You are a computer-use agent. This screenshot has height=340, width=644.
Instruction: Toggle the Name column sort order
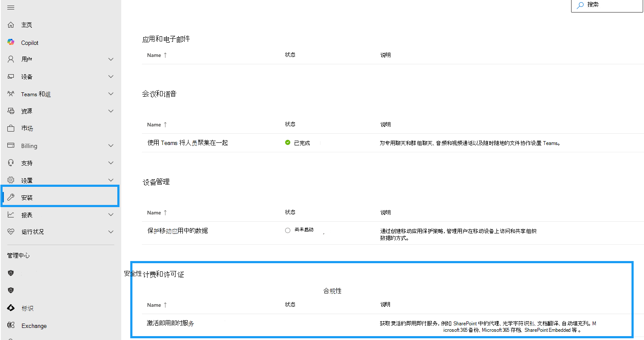coord(157,55)
